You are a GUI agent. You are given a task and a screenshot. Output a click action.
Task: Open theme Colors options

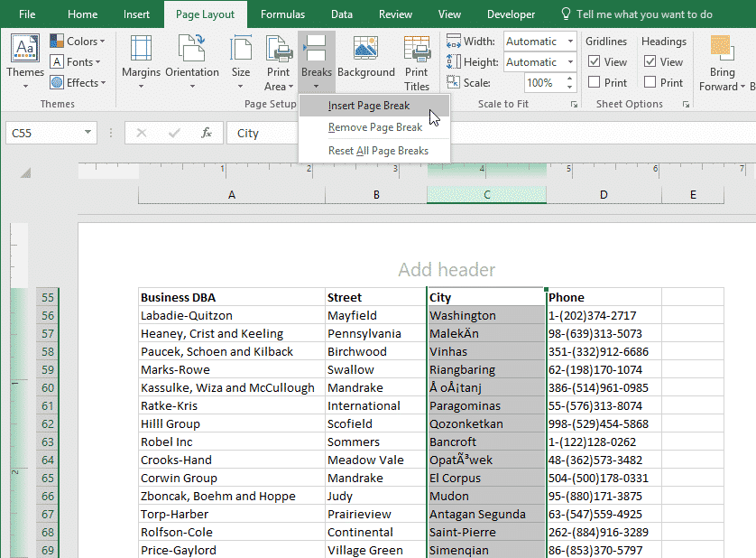[x=78, y=42]
